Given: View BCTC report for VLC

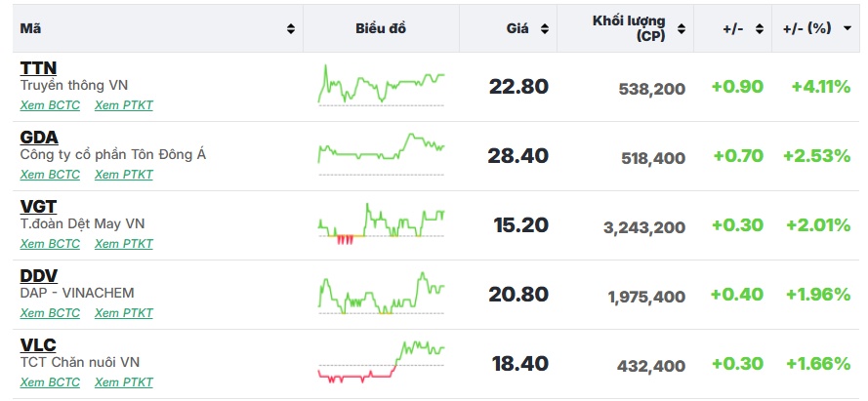Looking at the screenshot, I should (x=50, y=382).
